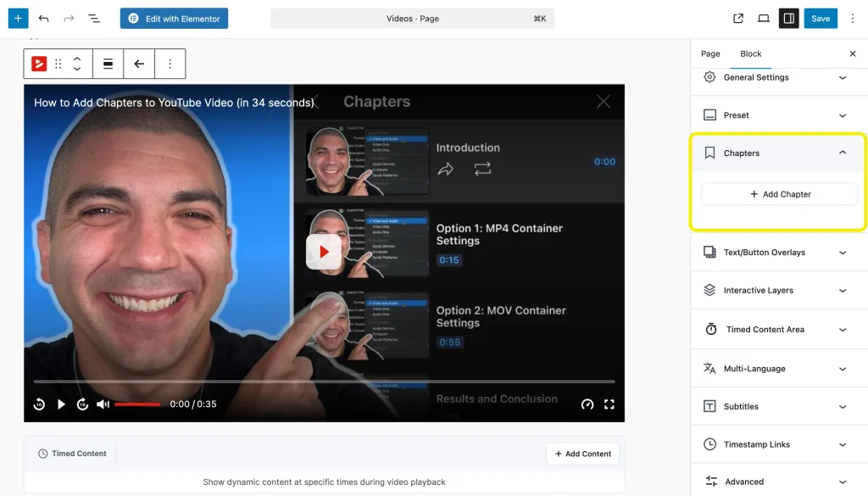868x496 pixels.
Task: Click the video fullscreen icon
Action: (609, 404)
